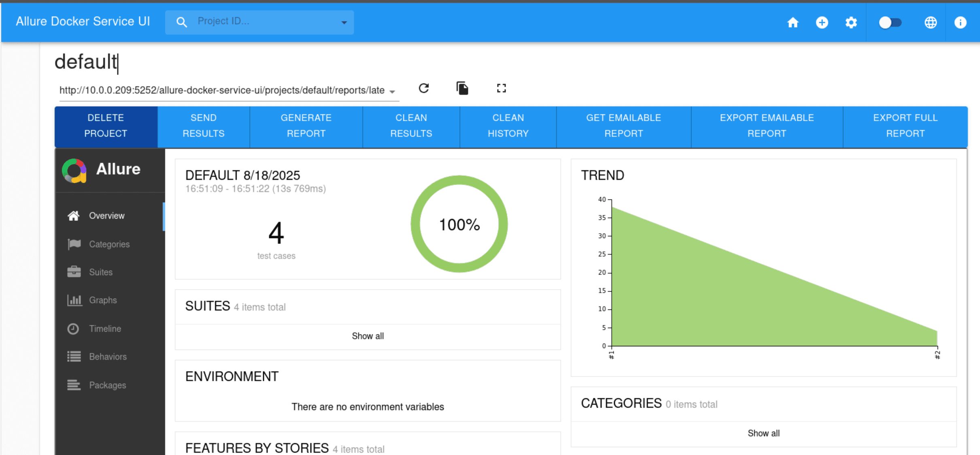Click the Generate Report button
Image resolution: width=980 pixels, height=455 pixels.
point(306,126)
